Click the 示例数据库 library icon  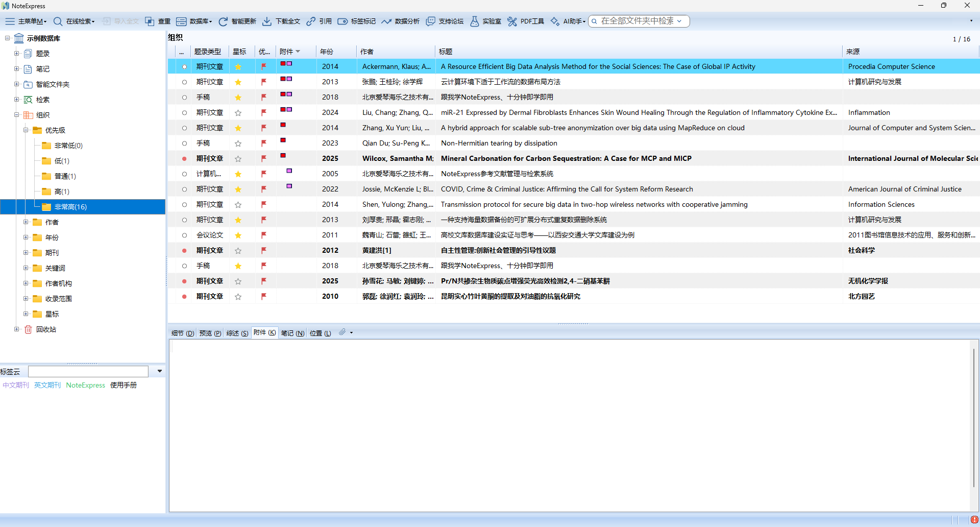click(x=19, y=38)
